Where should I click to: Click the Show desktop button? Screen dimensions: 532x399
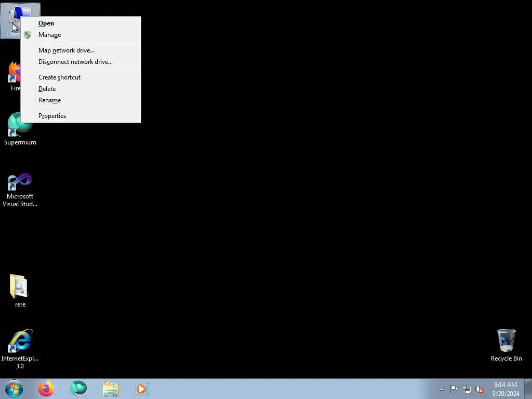tap(528, 389)
